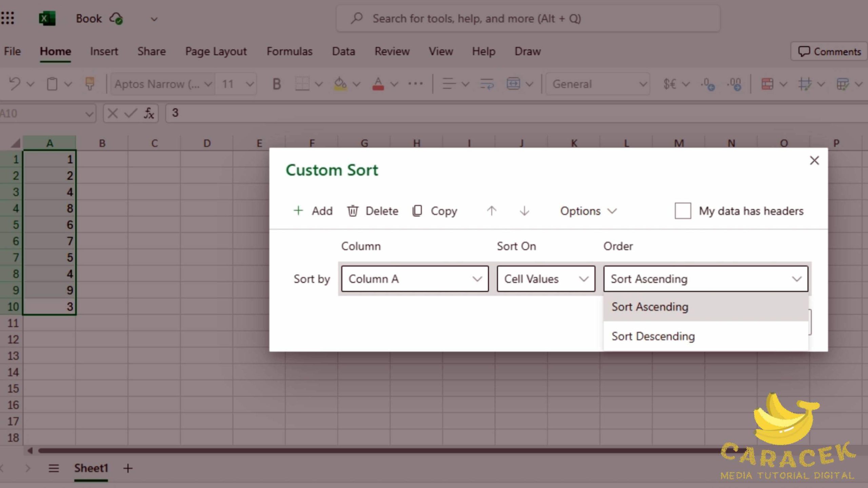Switch to the Data ribbon tab
This screenshot has height=488, width=868.
click(x=343, y=52)
